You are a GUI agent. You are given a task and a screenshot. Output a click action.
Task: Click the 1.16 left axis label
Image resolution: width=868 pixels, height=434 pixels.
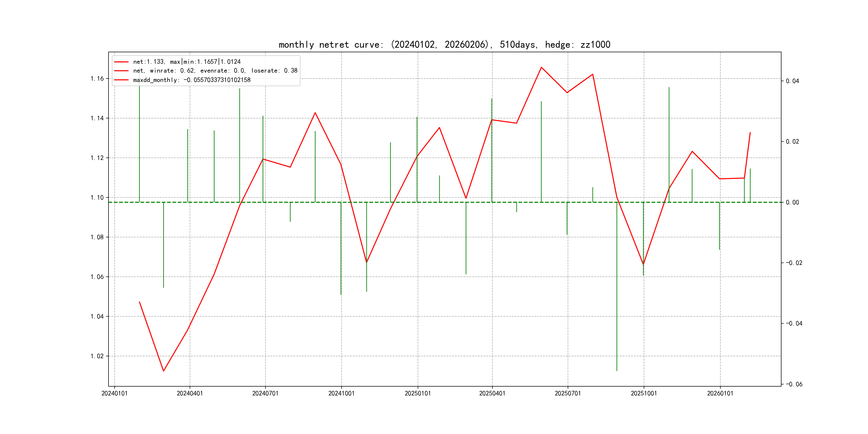coord(97,78)
